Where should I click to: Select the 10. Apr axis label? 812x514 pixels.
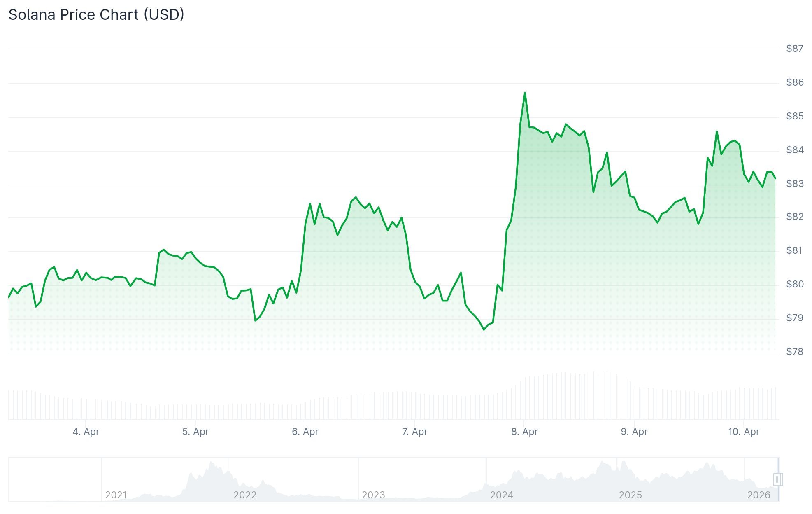pos(743,432)
